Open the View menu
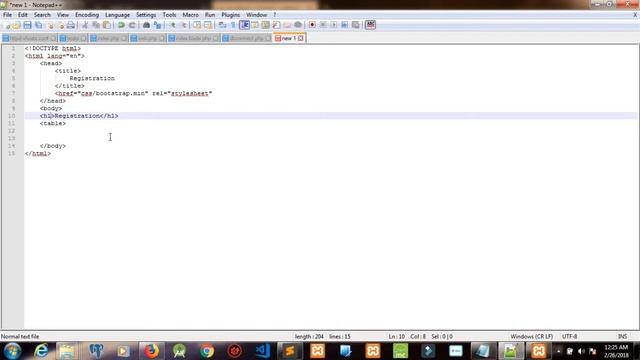 (62, 15)
